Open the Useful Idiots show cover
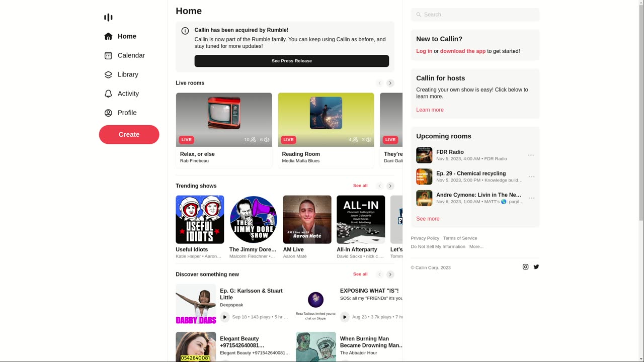 pos(200,220)
